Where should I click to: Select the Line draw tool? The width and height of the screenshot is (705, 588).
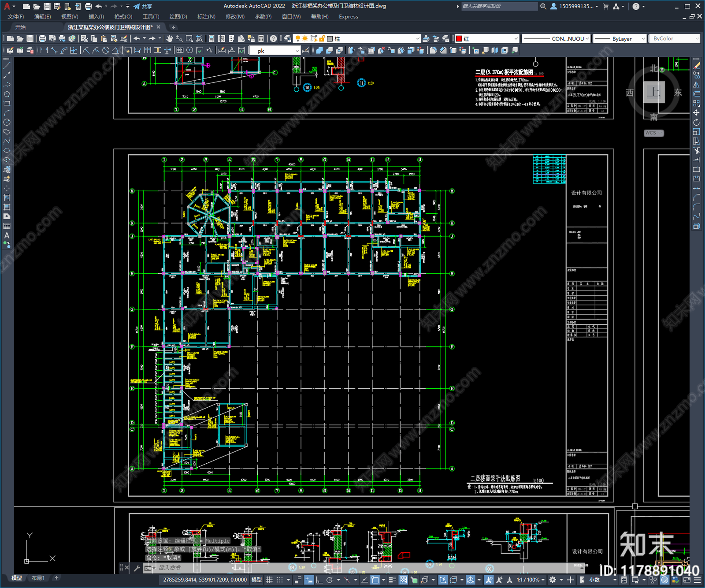coord(7,66)
